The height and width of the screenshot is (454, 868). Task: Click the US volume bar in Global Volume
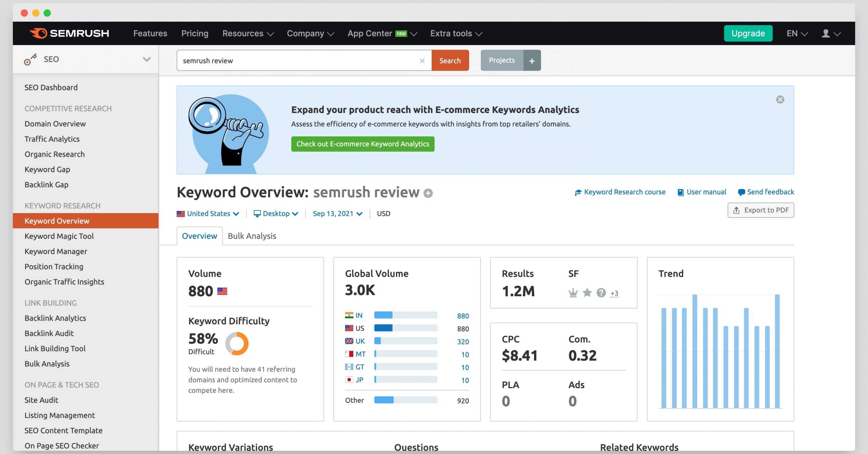pos(406,328)
